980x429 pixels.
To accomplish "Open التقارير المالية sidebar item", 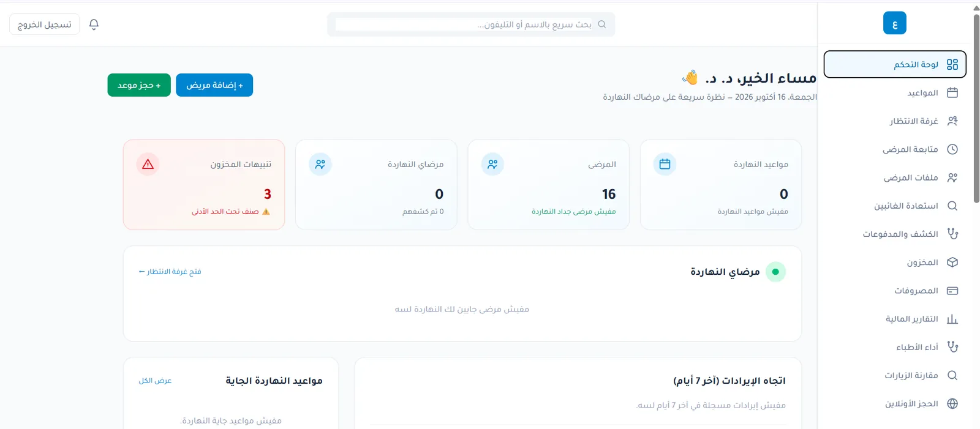I will point(895,319).
